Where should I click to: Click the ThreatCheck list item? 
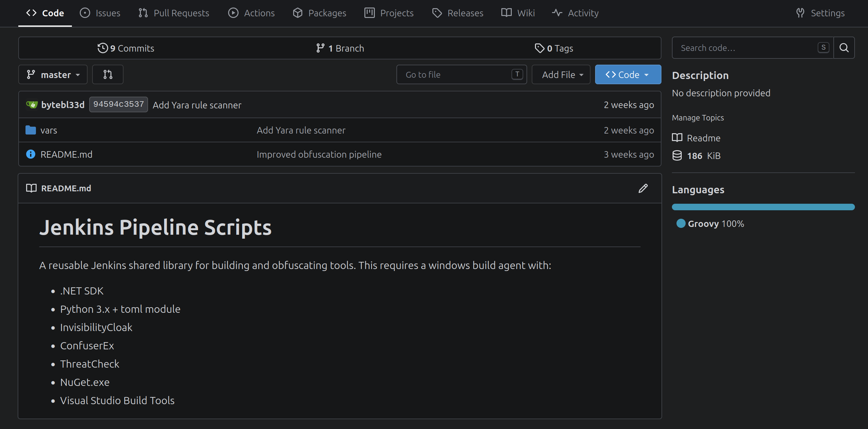pyautogui.click(x=90, y=364)
